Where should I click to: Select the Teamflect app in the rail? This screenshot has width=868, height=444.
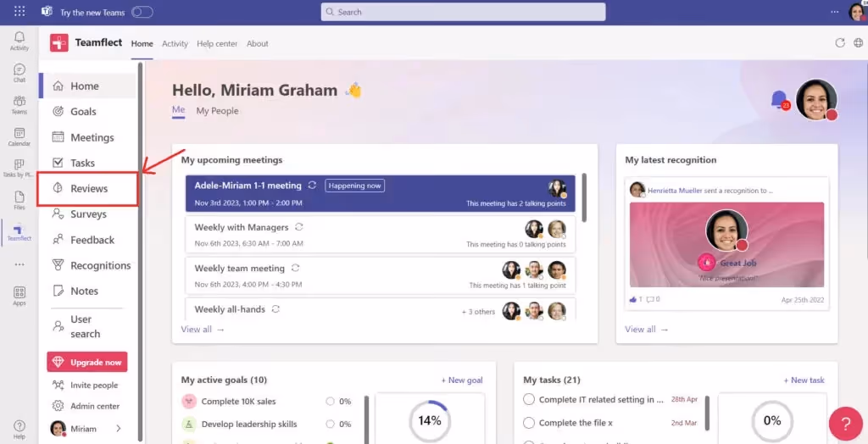pos(19,232)
